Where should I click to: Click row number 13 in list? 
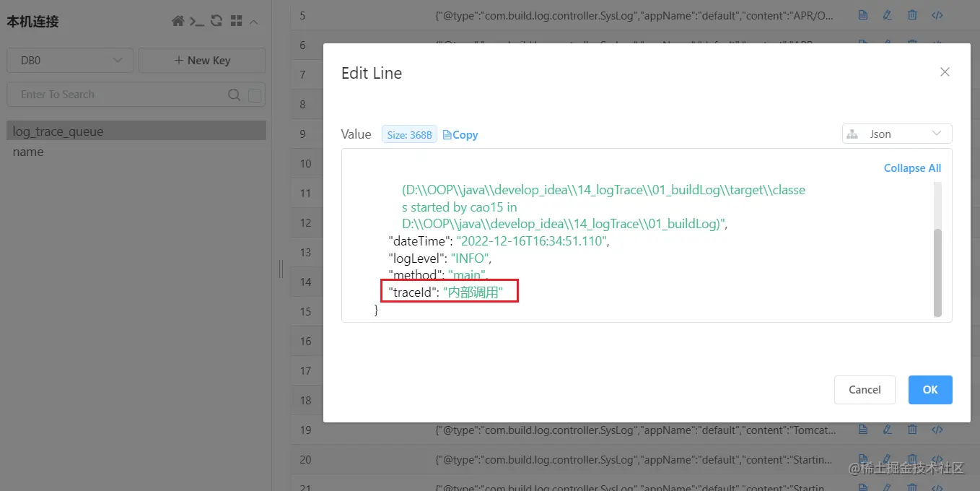305,252
